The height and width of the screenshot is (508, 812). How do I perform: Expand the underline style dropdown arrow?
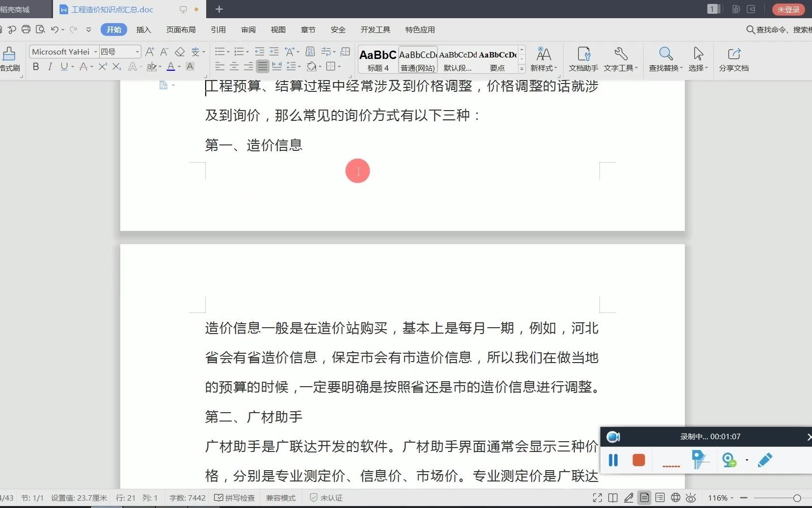pos(73,66)
